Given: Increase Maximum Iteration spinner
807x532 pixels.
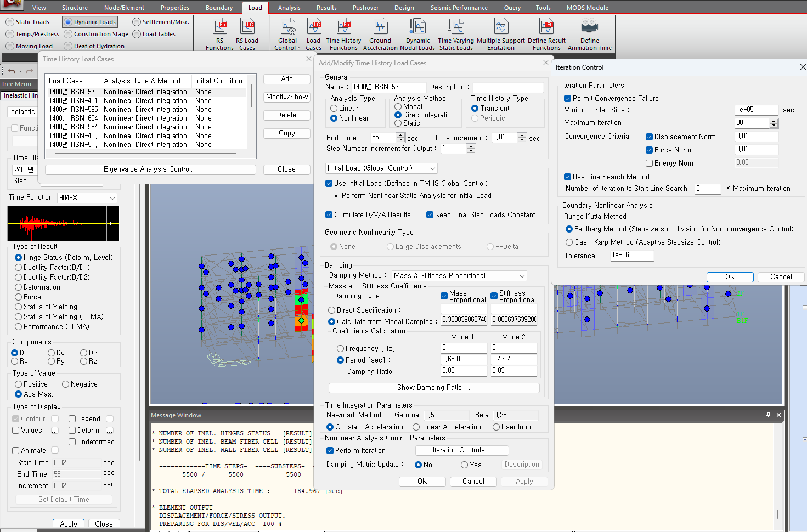Looking at the screenshot, I should point(774,121).
